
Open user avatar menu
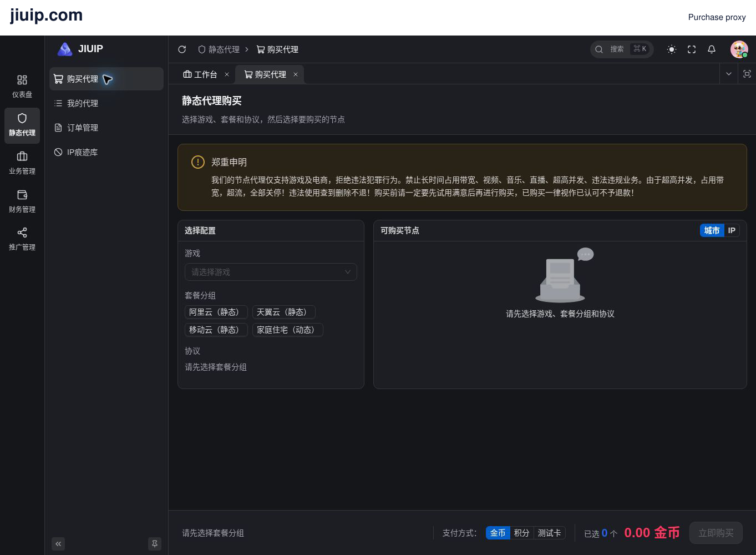coord(739,49)
